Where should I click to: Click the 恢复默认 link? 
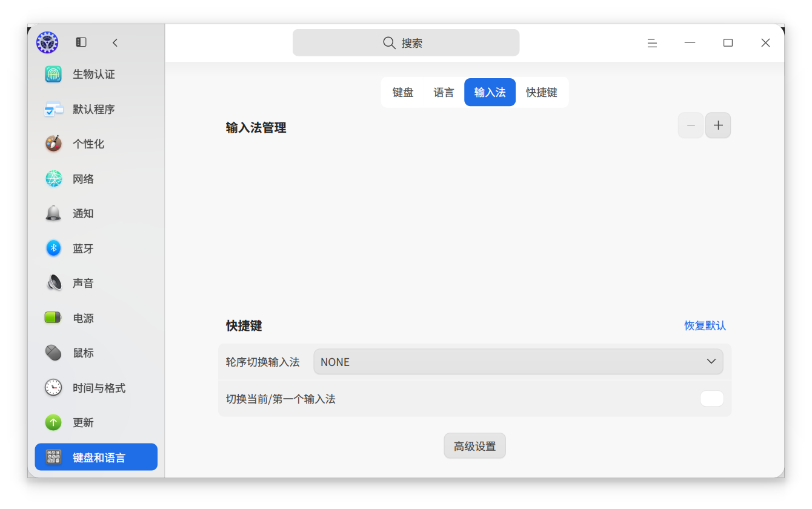[705, 326]
